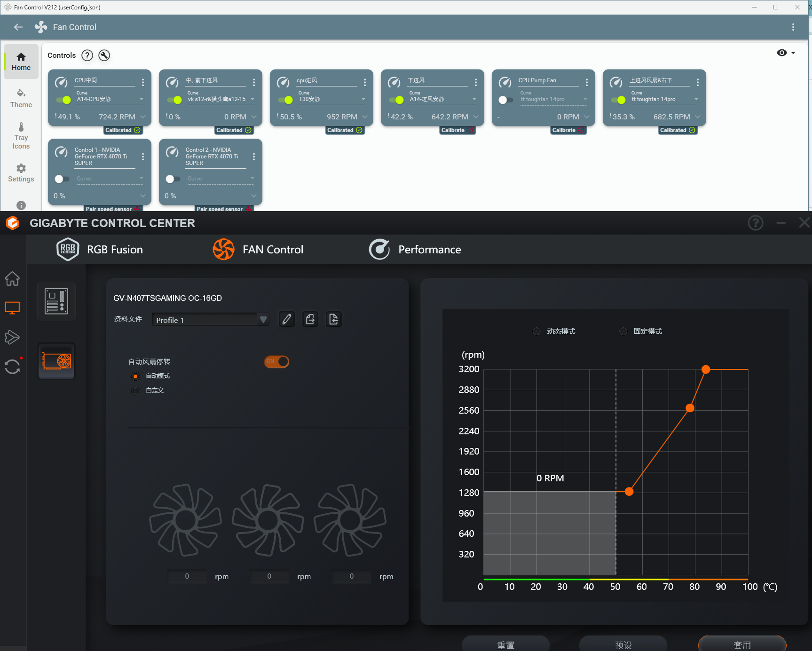Screen dimensions: 812x651
Task: Expand the CPU中间 card chevron
Action: tap(143, 117)
